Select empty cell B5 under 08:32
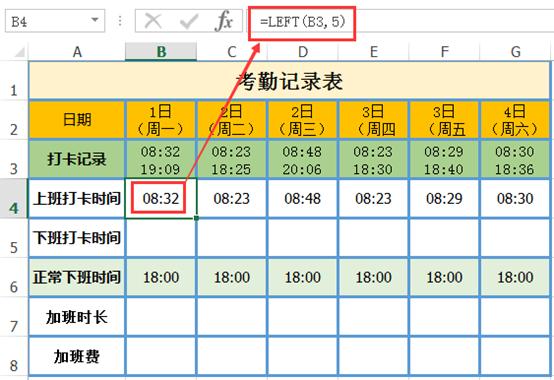Viewport: 554px width, 380px height. pos(161,238)
